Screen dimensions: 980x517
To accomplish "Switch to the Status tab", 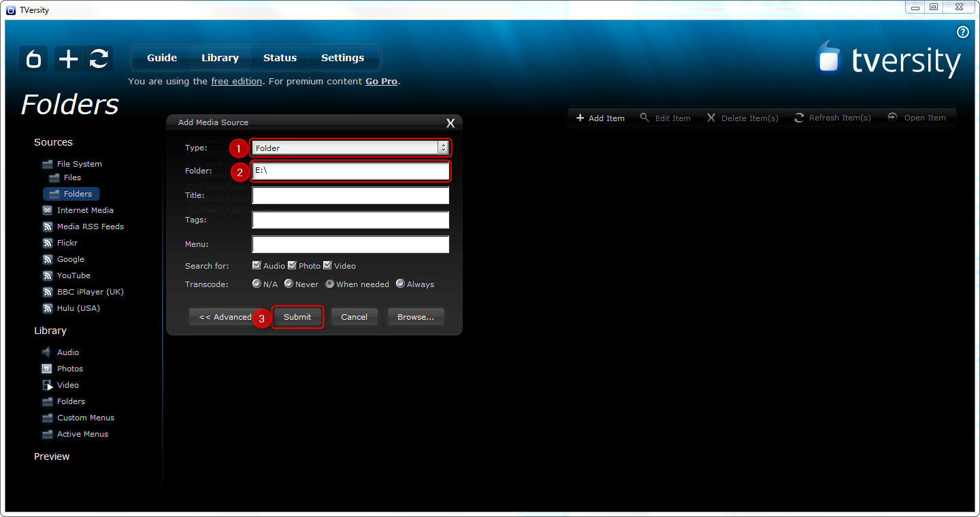I will pyautogui.click(x=280, y=58).
